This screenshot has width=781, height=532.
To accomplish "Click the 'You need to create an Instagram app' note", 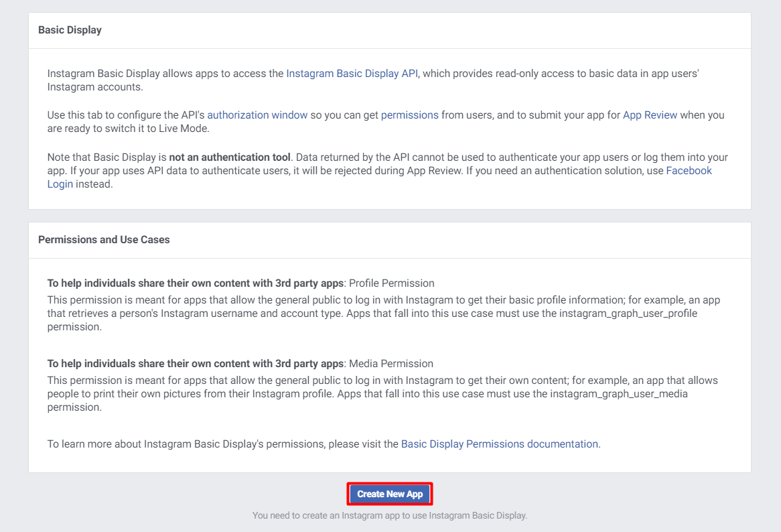I will [x=390, y=515].
